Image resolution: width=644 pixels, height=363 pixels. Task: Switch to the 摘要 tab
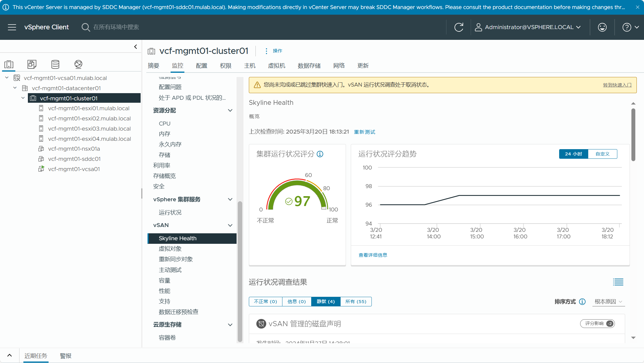point(154,66)
